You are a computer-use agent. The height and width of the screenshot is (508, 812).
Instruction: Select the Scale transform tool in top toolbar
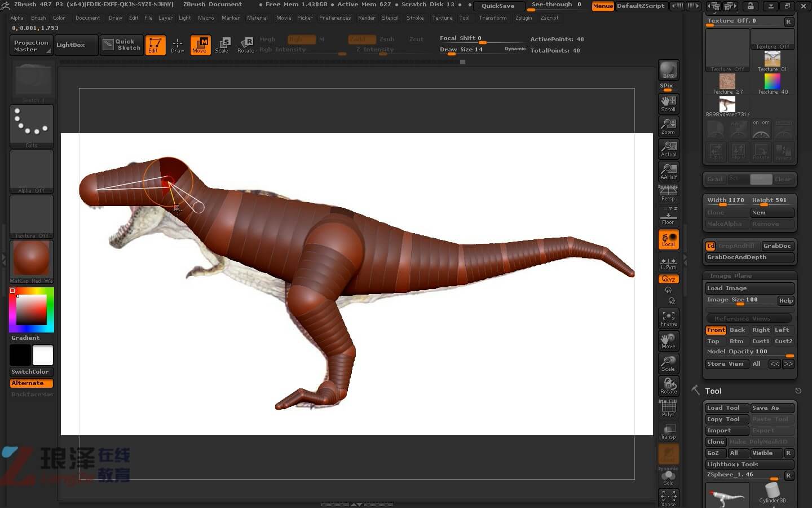click(222, 45)
